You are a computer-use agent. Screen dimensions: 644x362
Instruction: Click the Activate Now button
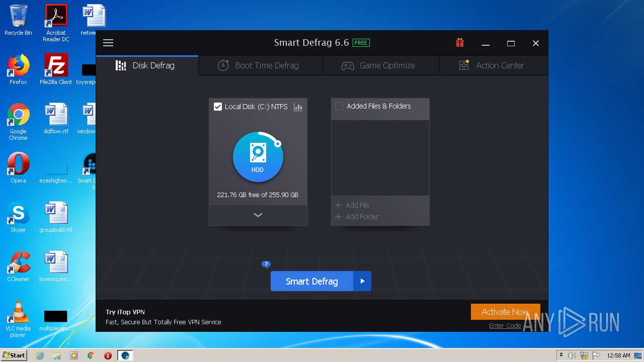click(x=505, y=312)
